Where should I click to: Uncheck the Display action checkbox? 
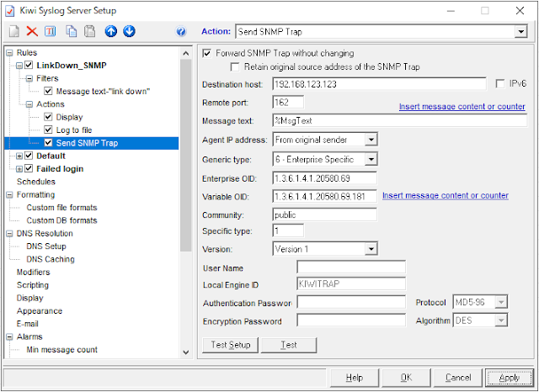(x=48, y=117)
